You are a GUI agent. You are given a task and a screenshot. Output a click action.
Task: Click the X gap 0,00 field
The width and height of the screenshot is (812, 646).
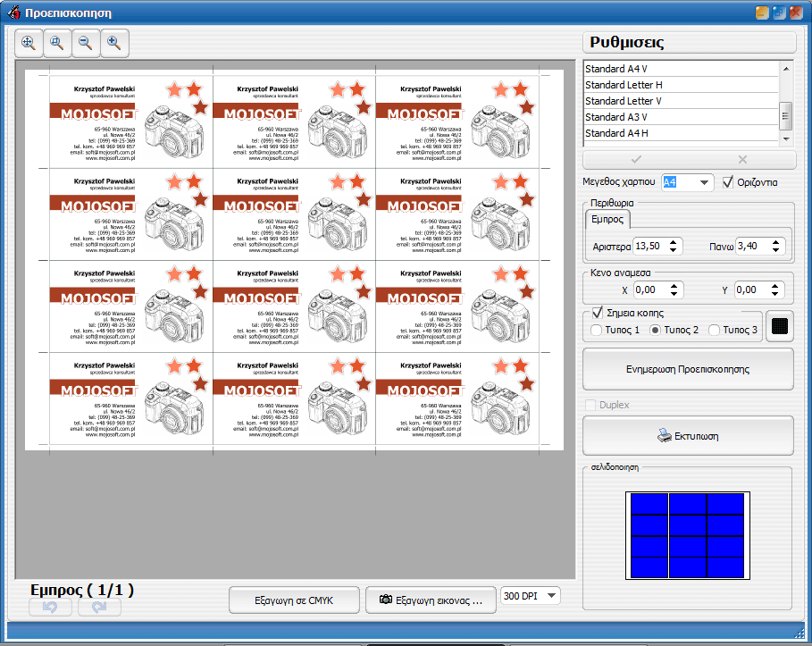pos(650,289)
